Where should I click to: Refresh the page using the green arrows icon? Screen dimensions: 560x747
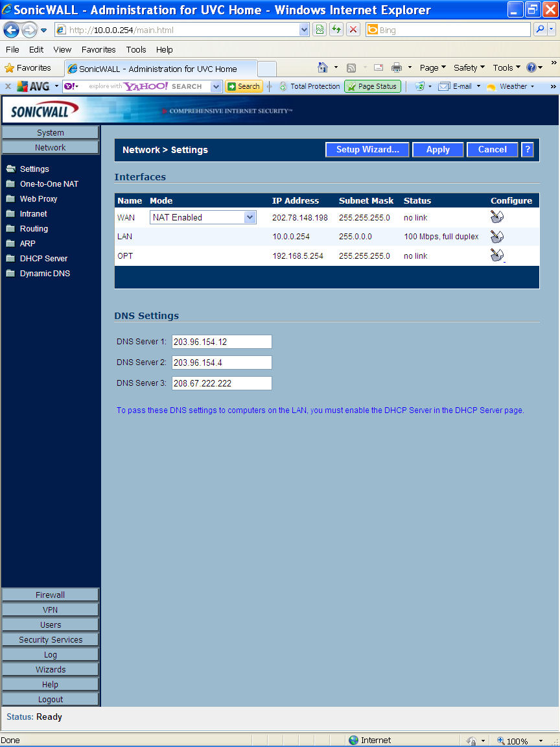(336, 30)
